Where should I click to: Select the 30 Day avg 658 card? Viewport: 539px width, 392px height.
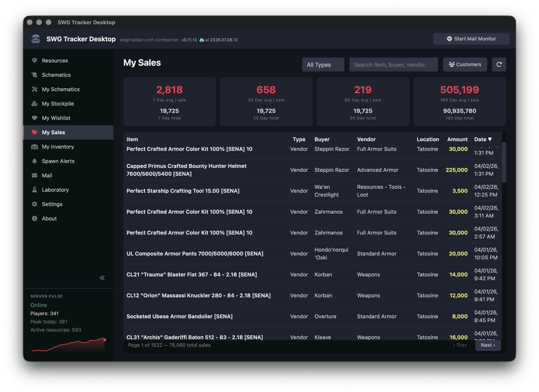(x=266, y=102)
